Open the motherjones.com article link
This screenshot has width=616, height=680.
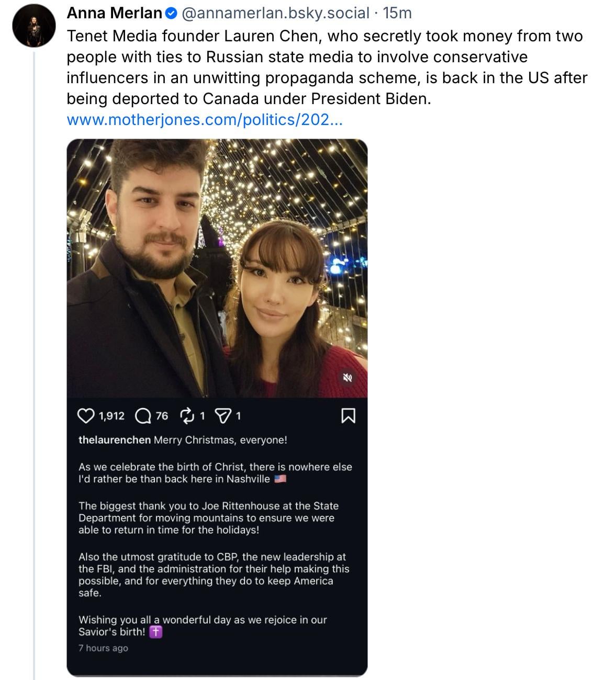click(205, 120)
